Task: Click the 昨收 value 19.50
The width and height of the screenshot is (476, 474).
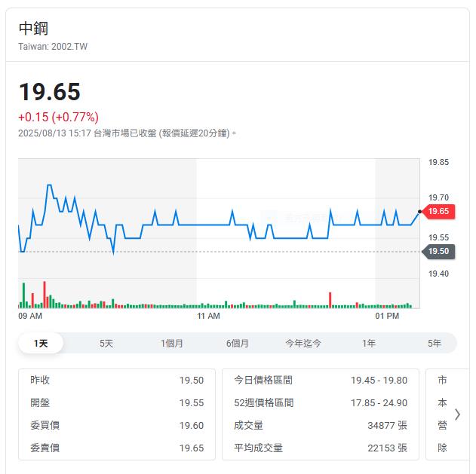Action: tap(192, 381)
